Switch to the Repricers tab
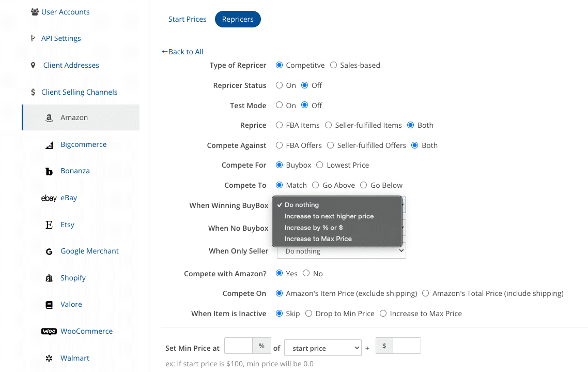 tap(238, 19)
